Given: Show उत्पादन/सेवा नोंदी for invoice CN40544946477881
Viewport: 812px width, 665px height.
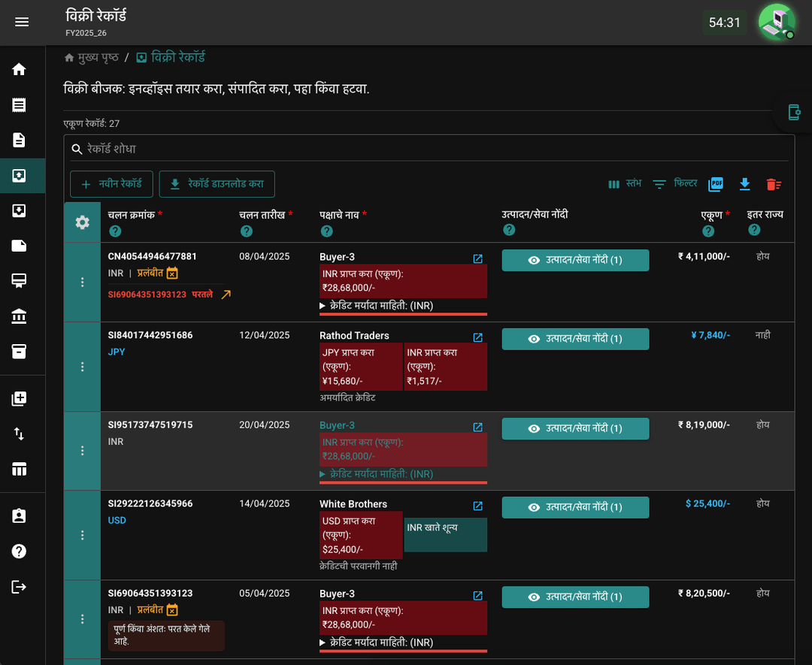Looking at the screenshot, I should point(575,260).
